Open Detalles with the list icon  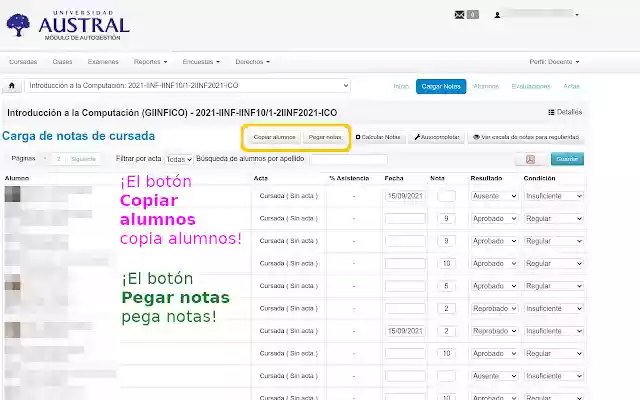point(565,112)
